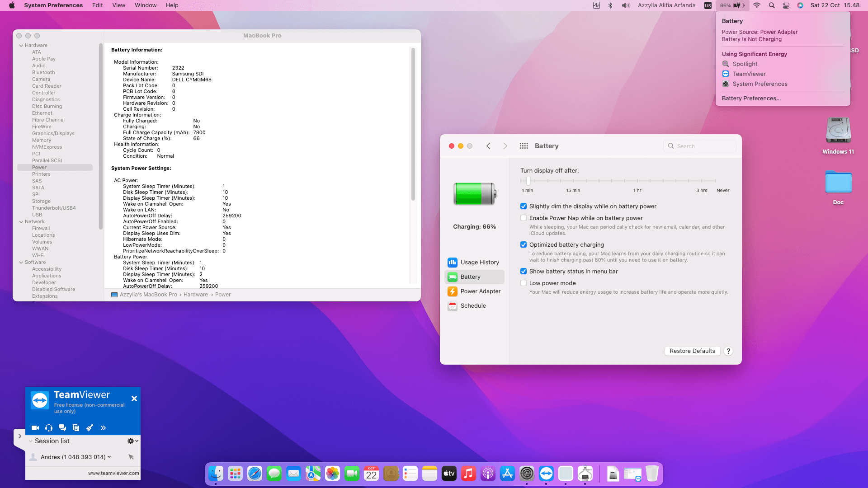Open the Edit menu in the menu bar
This screenshot has width=868, height=488.
point(98,5)
